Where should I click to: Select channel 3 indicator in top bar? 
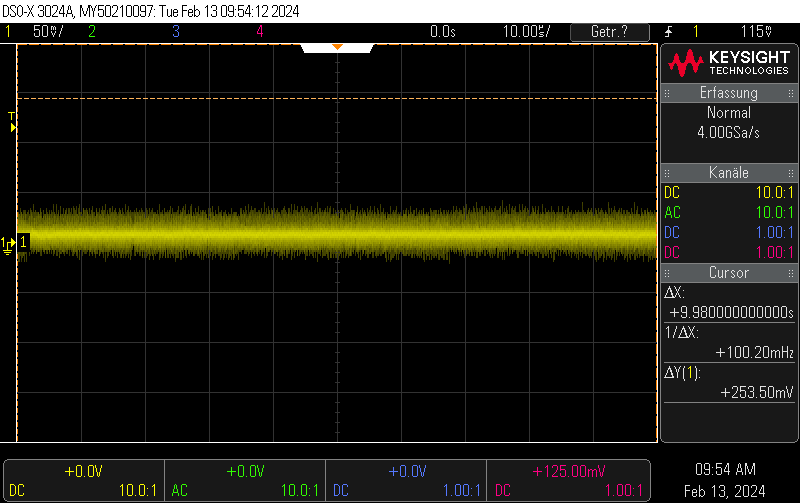coord(176,32)
